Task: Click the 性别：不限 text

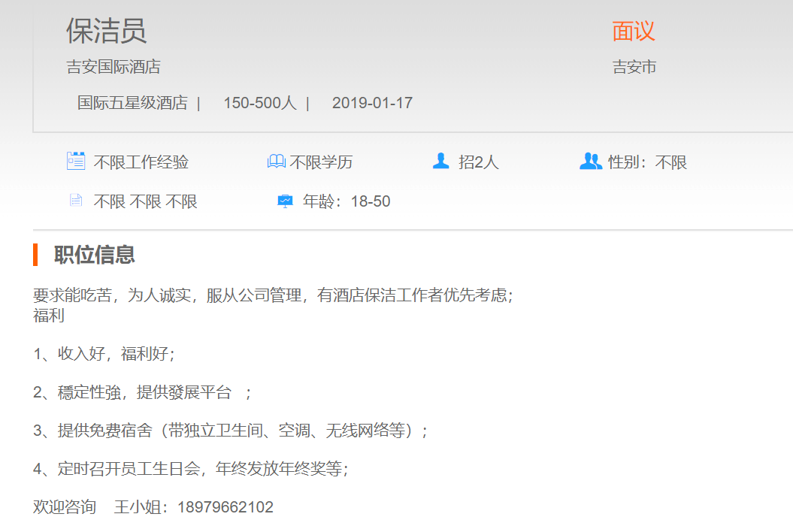Action: point(647,162)
